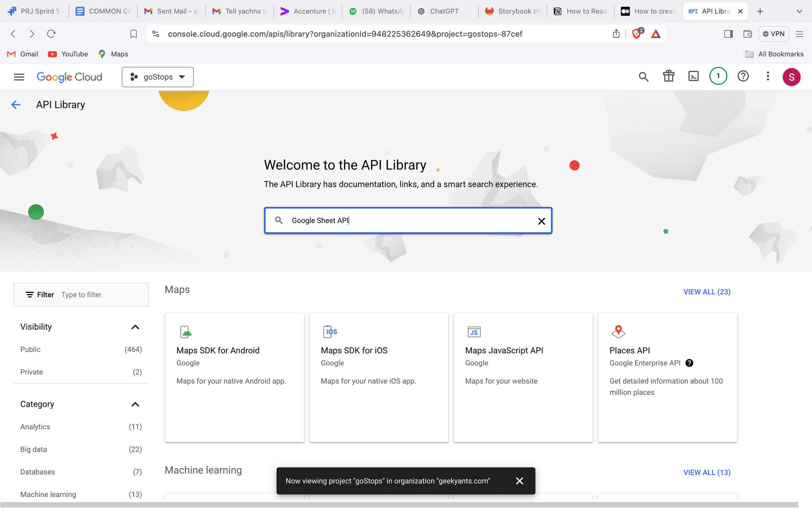Switch to the Storybook browser tab
This screenshot has height=508, width=812.
coord(513,11)
